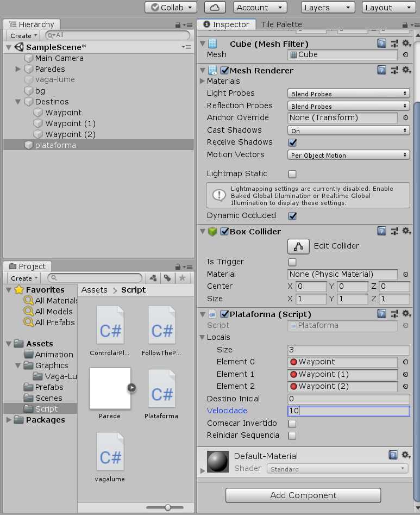The height and width of the screenshot is (515, 420).
Task: Uncheck Receive Shadows
Action: [292, 142]
